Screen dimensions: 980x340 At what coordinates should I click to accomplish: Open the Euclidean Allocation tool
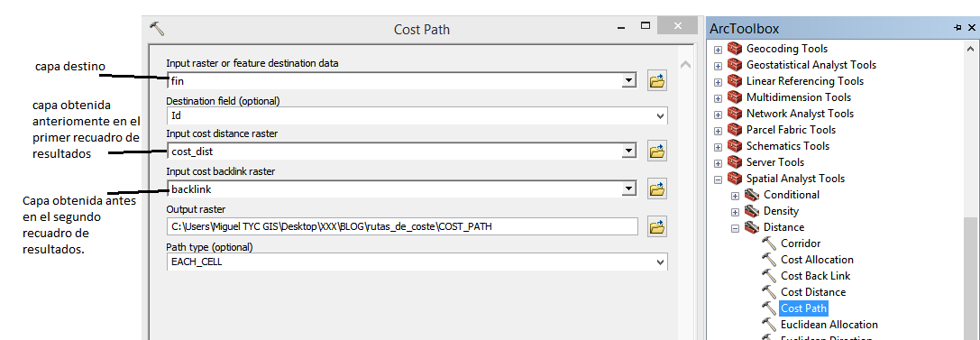[829, 325]
